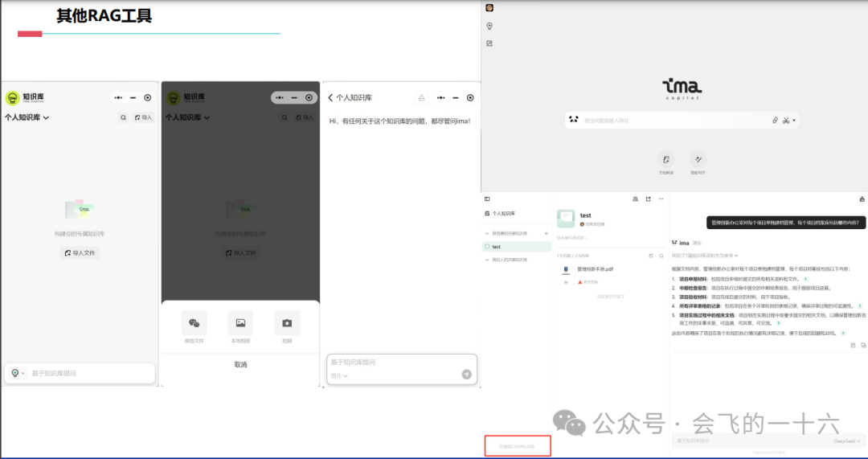
Task: Expand the 我加入的共享知识库 section
Action: click(x=487, y=260)
